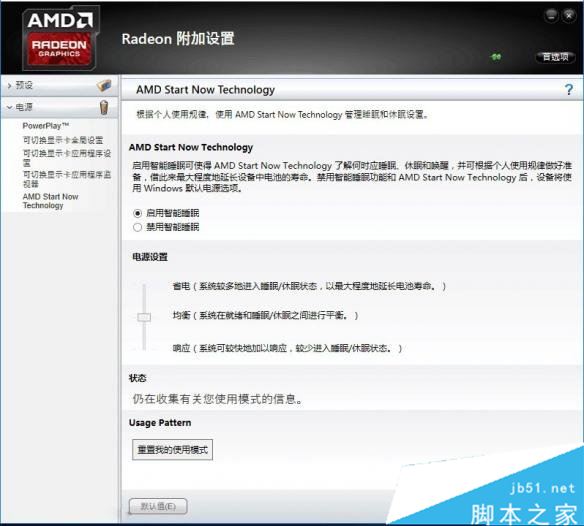Open 可切换显示卡应用程序监视器

(67, 179)
